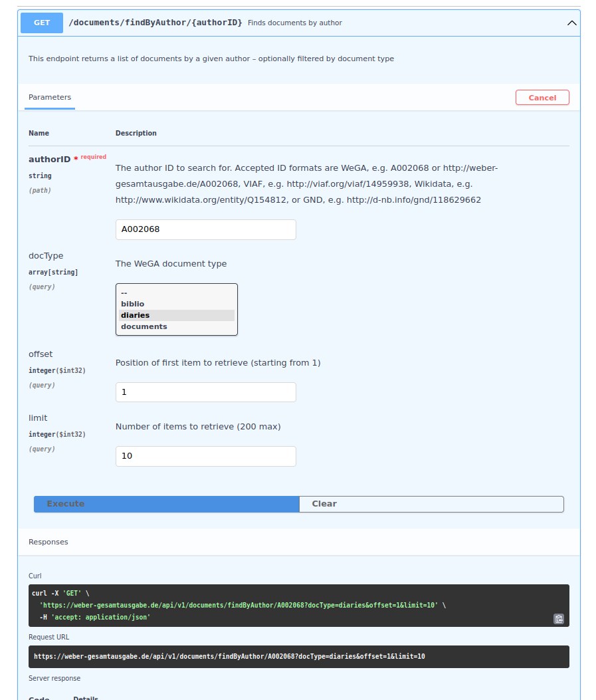The width and height of the screenshot is (596, 700).
Task: Click the Responses section heading
Action: pyautogui.click(x=49, y=542)
